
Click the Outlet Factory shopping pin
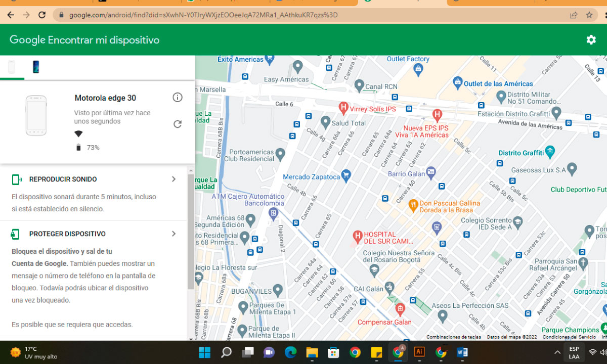pos(418,69)
